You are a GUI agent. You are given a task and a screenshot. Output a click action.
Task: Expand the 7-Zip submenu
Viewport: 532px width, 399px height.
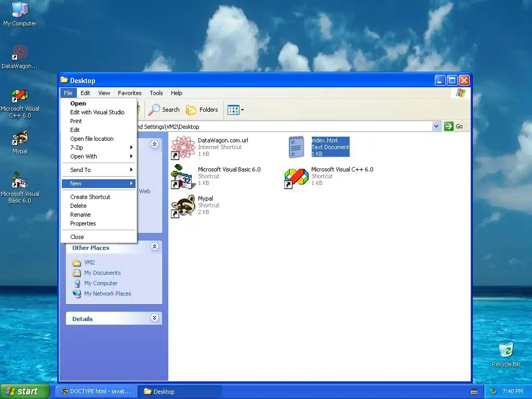[x=99, y=148]
